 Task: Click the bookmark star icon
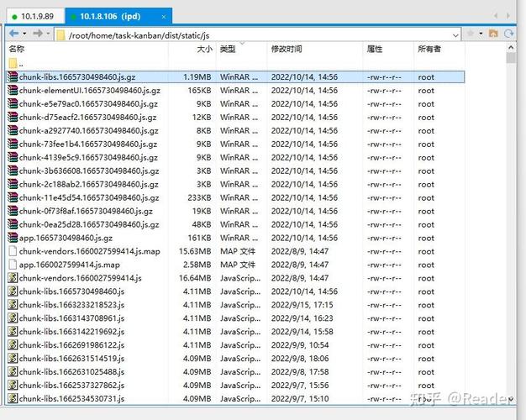click(x=471, y=34)
